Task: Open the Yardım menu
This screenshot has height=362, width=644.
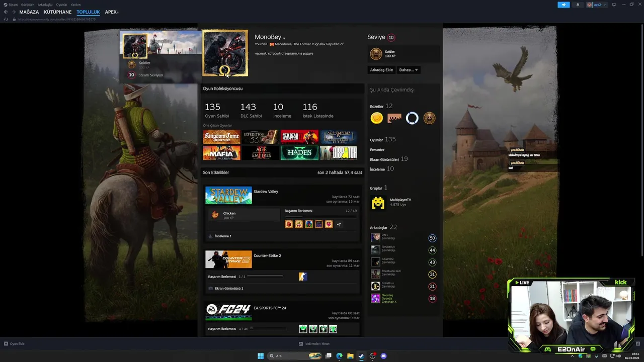Action: [75, 5]
